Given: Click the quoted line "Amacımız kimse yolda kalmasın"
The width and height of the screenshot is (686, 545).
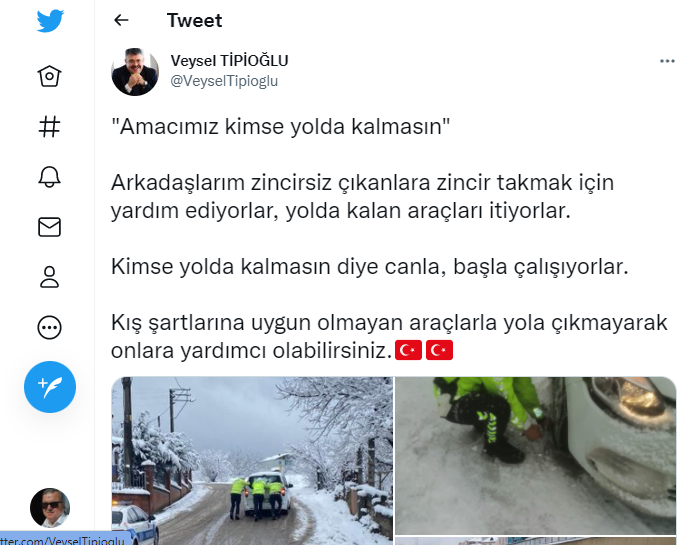Looking at the screenshot, I should (280, 127).
